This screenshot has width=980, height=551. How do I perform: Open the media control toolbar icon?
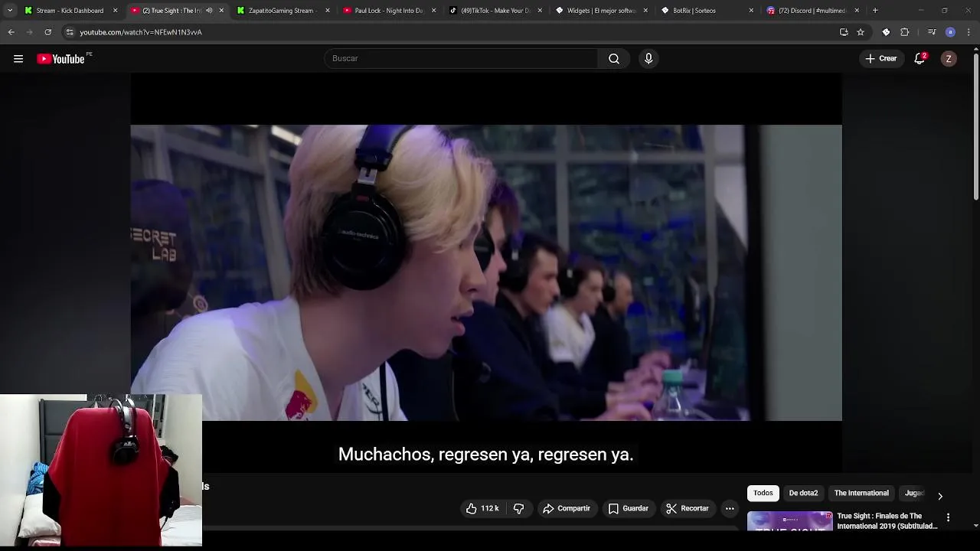click(932, 32)
